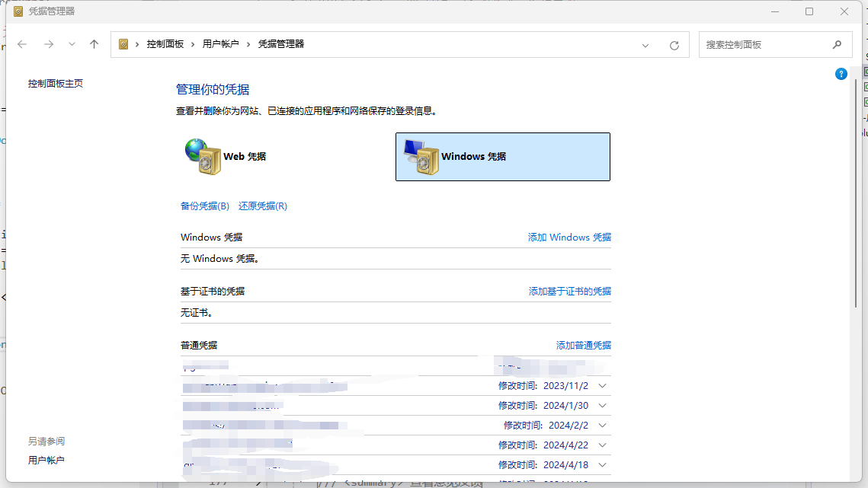Switch to Web 凭据
The height and width of the screenshot is (488, 868).
226,157
